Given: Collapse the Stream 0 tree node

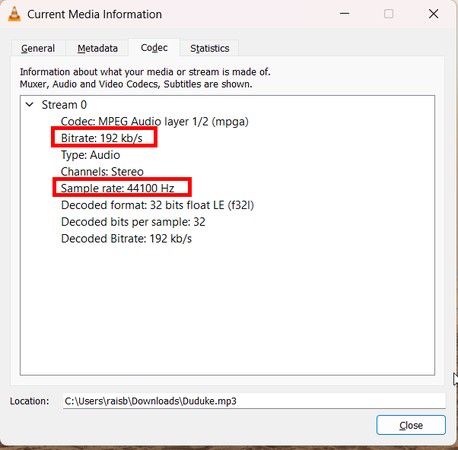Looking at the screenshot, I should [30, 105].
